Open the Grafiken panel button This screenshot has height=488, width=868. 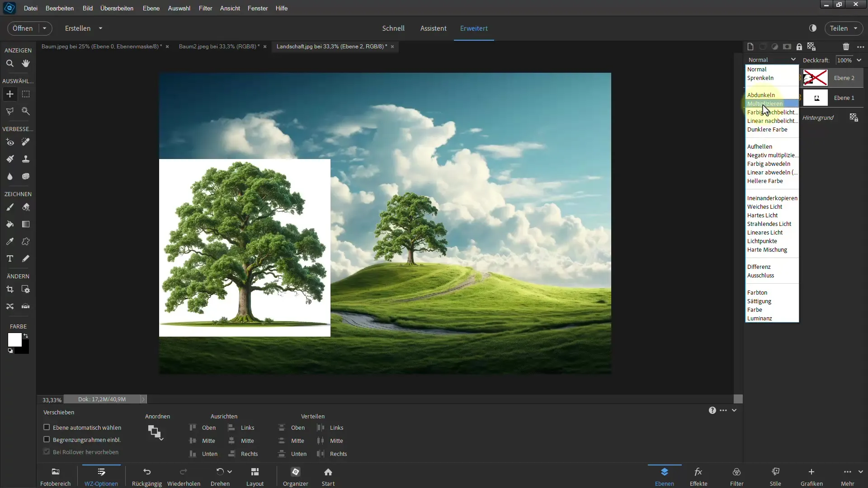tap(811, 476)
